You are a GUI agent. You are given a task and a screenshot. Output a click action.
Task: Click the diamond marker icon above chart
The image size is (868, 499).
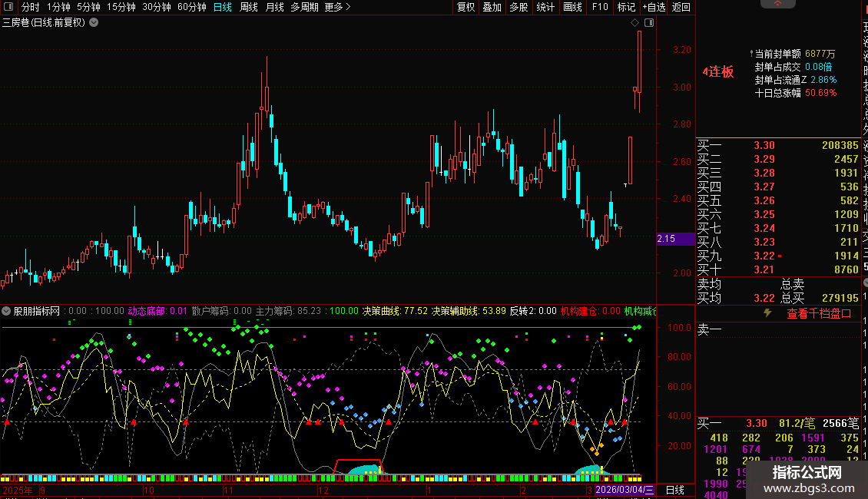coord(635,23)
